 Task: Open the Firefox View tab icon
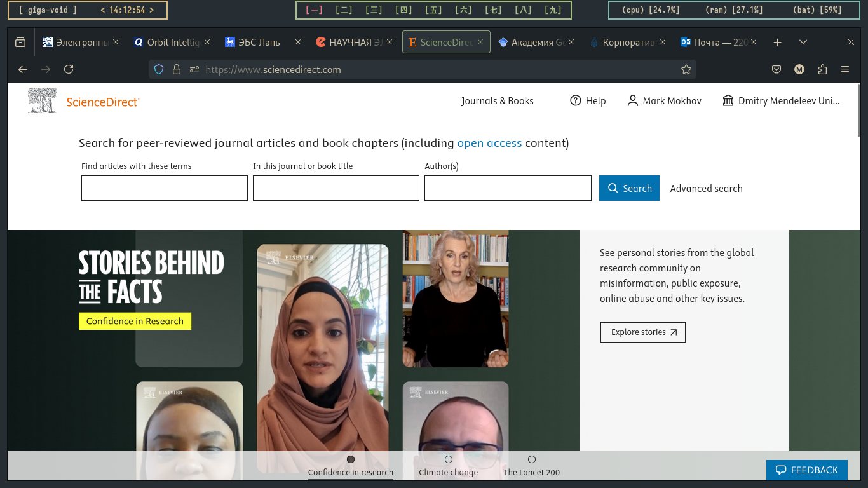point(20,43)
